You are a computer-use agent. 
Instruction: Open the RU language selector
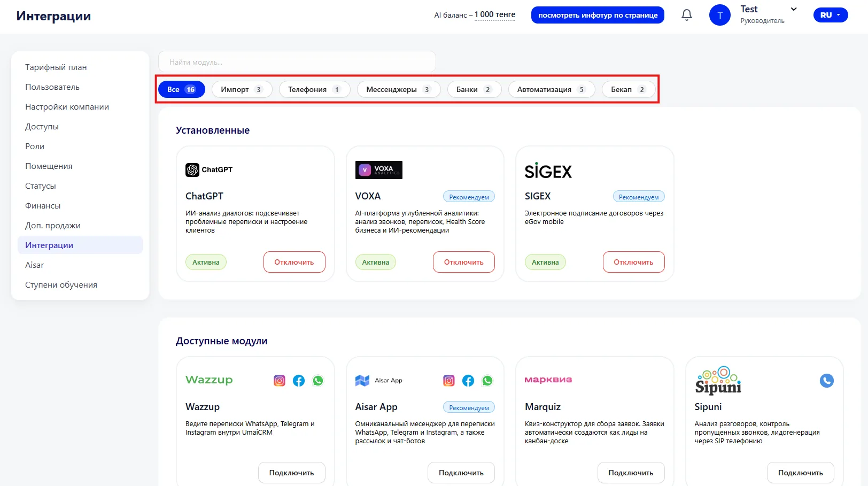click(831, 15)
